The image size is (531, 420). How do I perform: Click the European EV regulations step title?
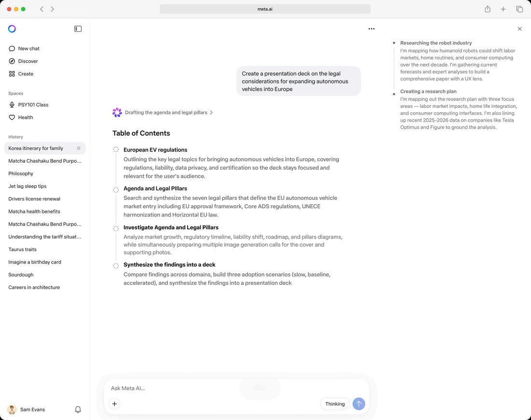click(x=155, y=150)
